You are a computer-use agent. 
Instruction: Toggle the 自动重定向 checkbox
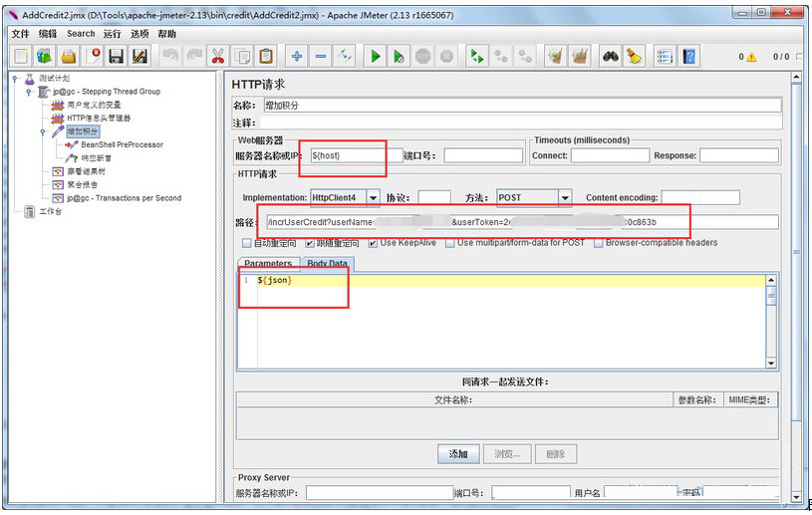(246, 243)
